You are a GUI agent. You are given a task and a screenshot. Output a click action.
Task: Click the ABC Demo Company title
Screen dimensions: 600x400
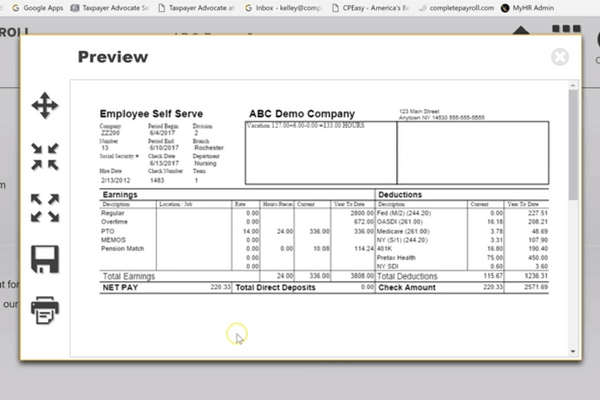pyautogui.click(x=302, y=114)
